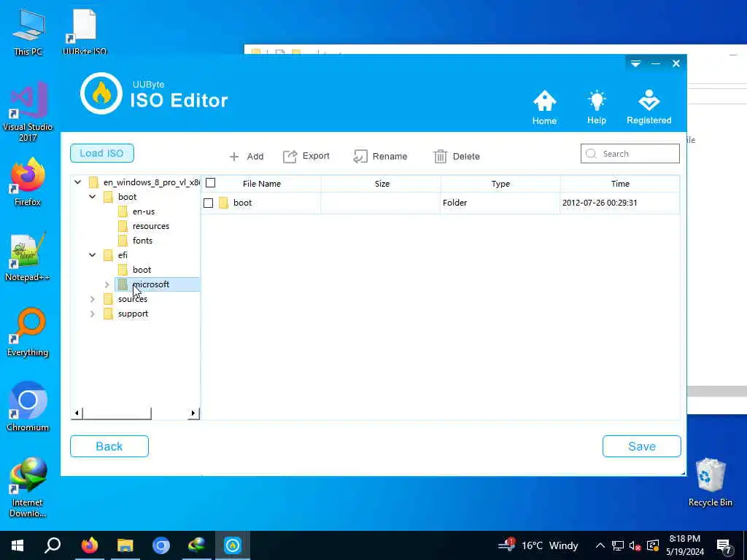Viewport: 747px width, 560px height.
Task: Click the Registered status icon
Action: coord(649,107)
